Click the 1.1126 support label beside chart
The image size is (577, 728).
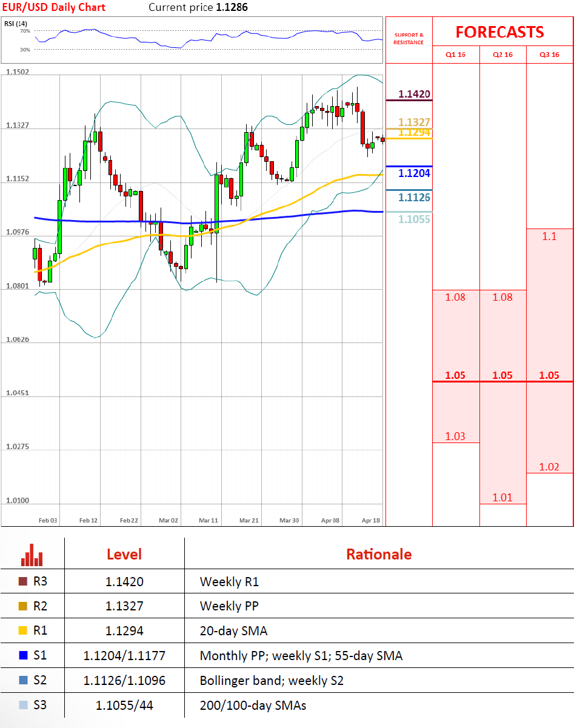coord(415,198)
